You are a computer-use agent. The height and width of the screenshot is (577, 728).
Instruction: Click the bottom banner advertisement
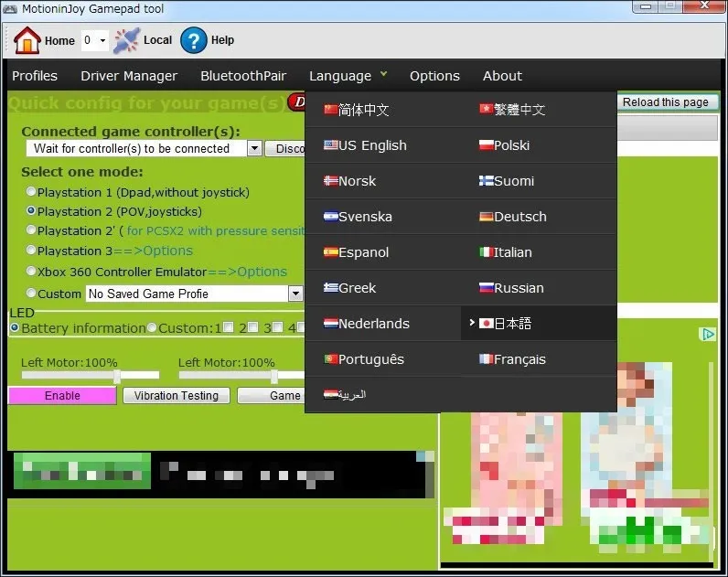coord(219,474)
